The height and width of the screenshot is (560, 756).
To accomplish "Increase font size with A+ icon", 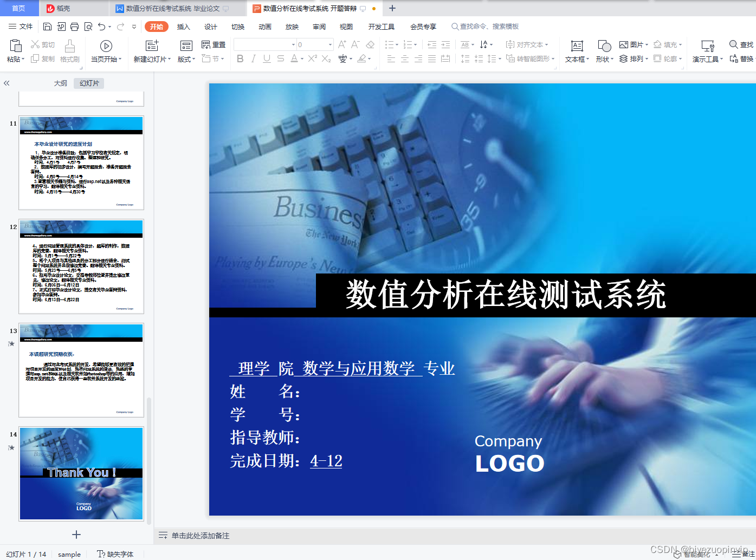I will click(x=342, y=44).
